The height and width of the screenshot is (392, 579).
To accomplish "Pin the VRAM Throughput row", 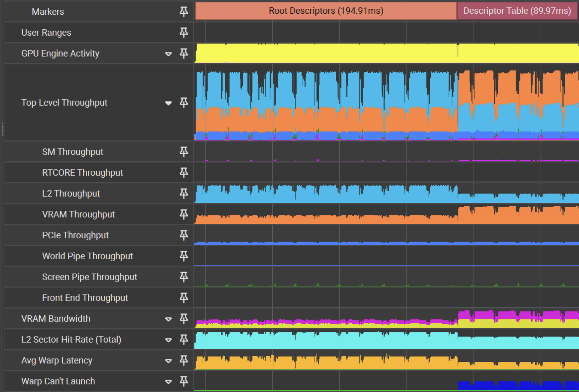I will pos(184,214).
